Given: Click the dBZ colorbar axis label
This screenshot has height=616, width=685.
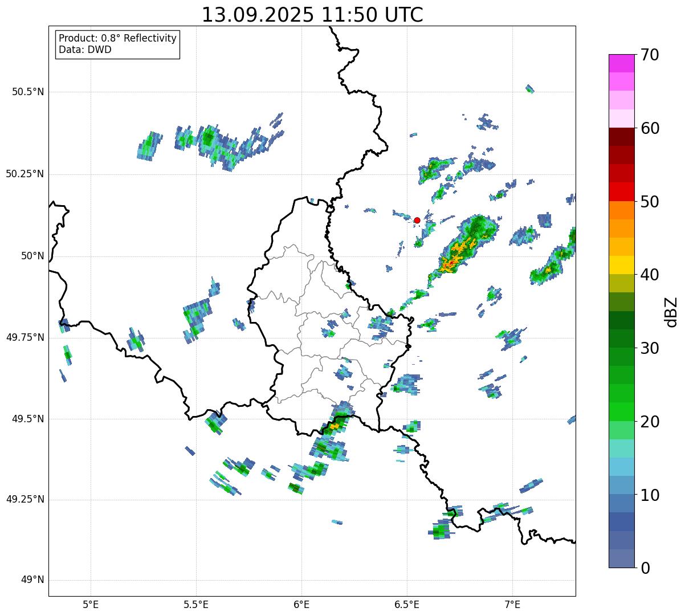Looking at the screenshot, I should pos(671,312).
